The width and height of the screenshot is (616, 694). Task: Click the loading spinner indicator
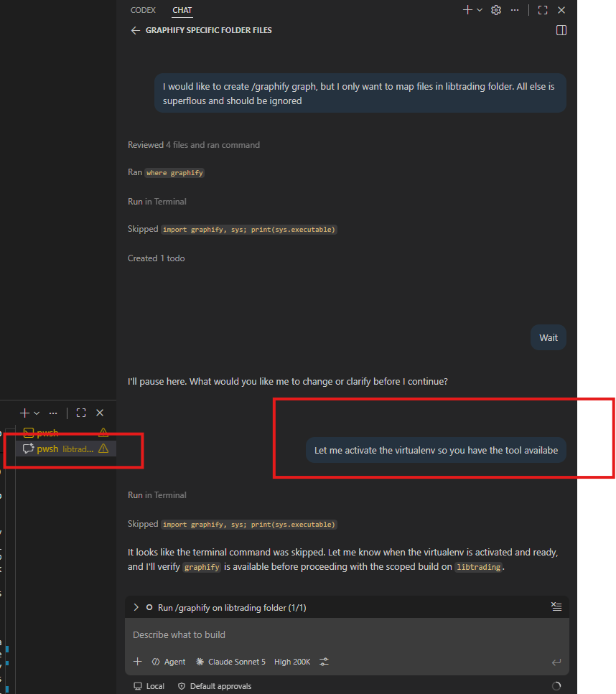(x=556, y=686)
